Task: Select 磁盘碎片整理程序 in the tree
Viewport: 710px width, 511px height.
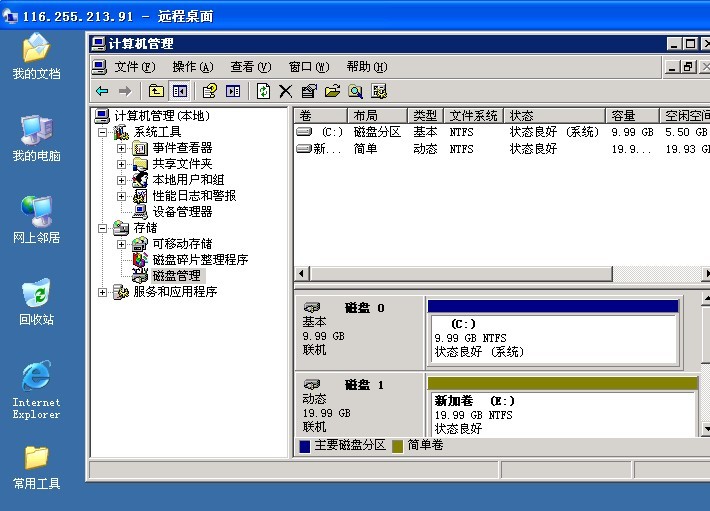Action: pos(199,260)
